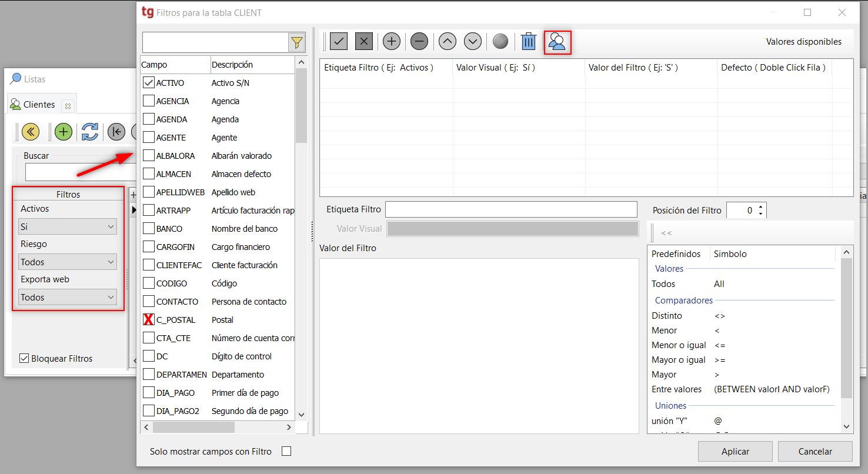This screenshot has width=868, height=474.
Task: Click the checkmark accept icon in filter toolbar
Action: tap(338, 42)
